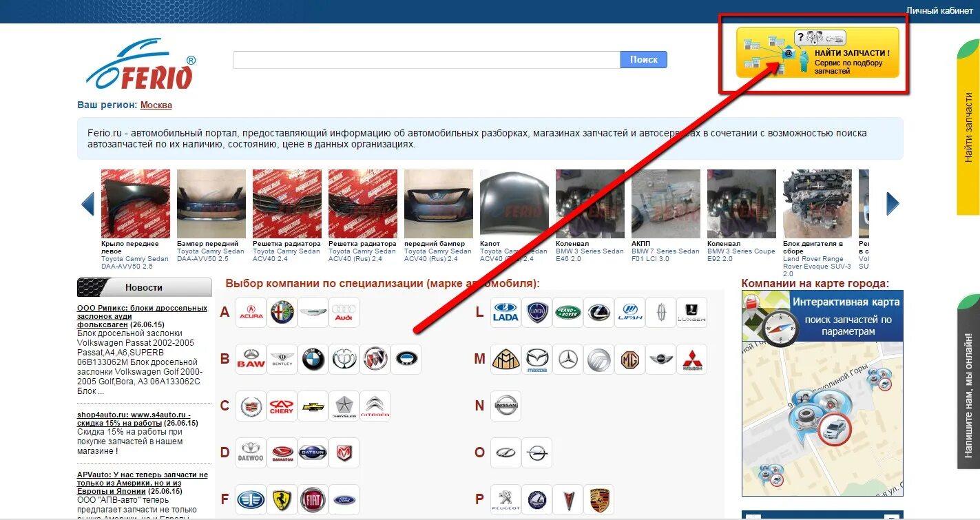Click the Opel lightning logo
980x520 pixels.
coord(536,453)
